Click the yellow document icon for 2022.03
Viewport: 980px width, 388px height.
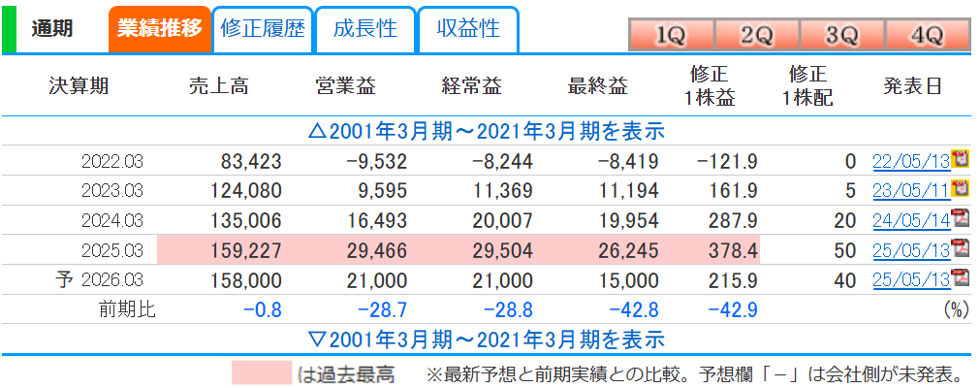(961, 159)
